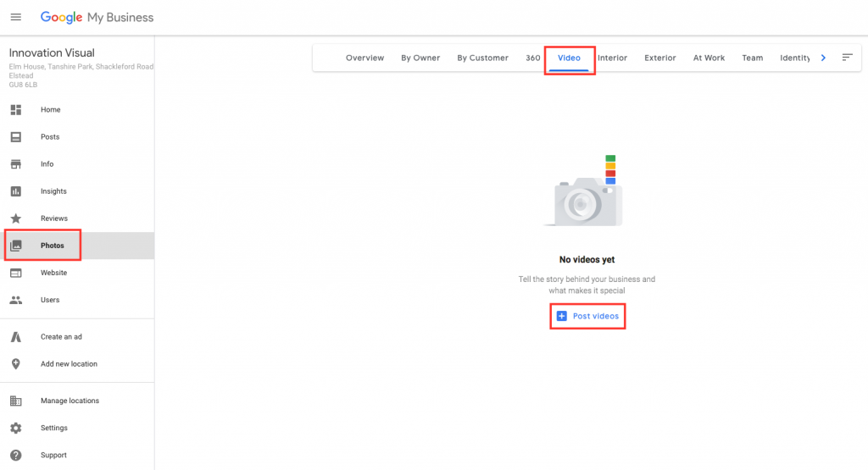The height and width of the screenshot is (470, 868).
Task: Click the Add new location pin icon
Action: click(15, 364)
